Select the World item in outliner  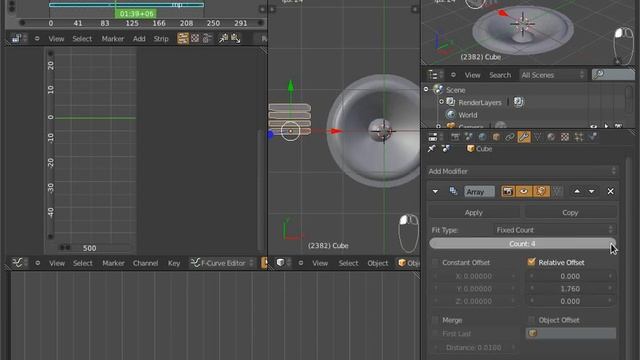(467, 115)
